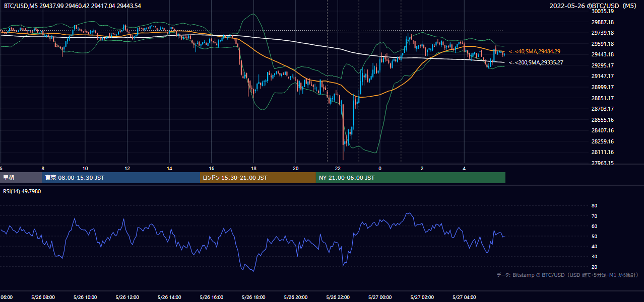
Task: Click the 5/26 16:00 time axis label
Action: (x=211, y=297)
